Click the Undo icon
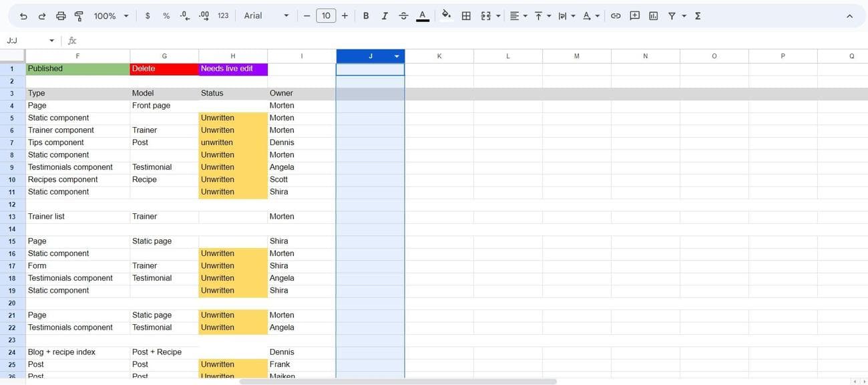The image size is (868, 385). [23, 16]
